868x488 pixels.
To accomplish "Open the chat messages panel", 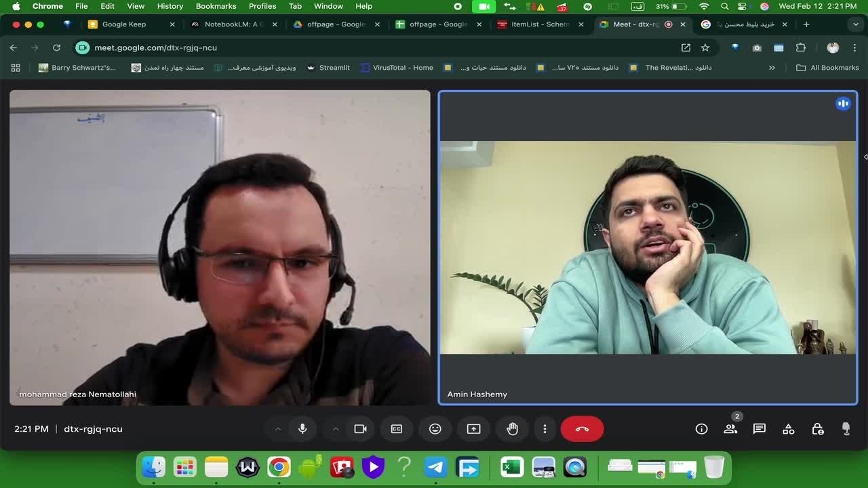I will (759, 429).
